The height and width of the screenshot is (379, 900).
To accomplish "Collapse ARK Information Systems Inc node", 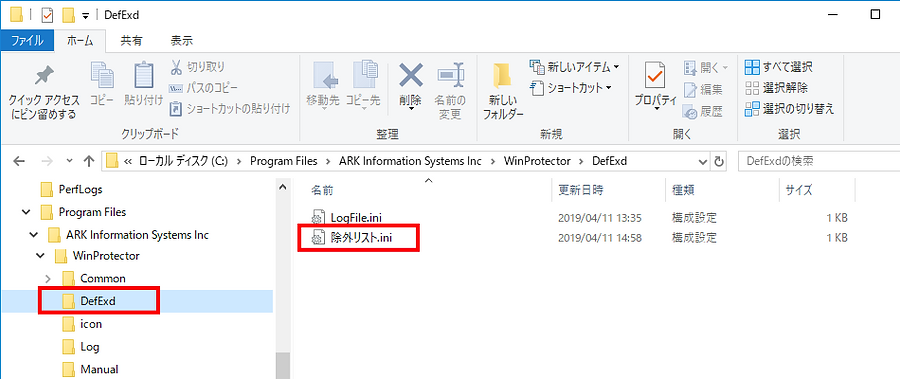I will pos(33,235).
